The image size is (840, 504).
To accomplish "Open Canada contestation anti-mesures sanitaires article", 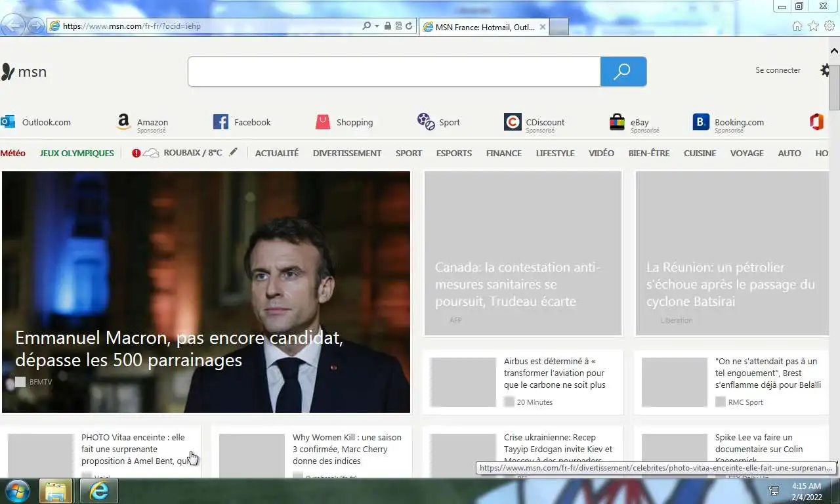I will click(518, 284).
